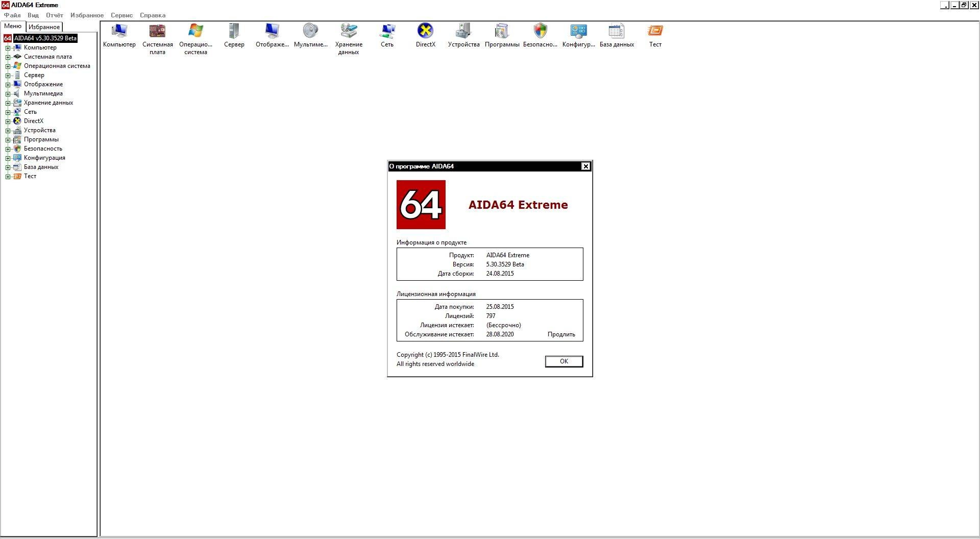
Task: Open the Вид menu
Action: (33, 15)
